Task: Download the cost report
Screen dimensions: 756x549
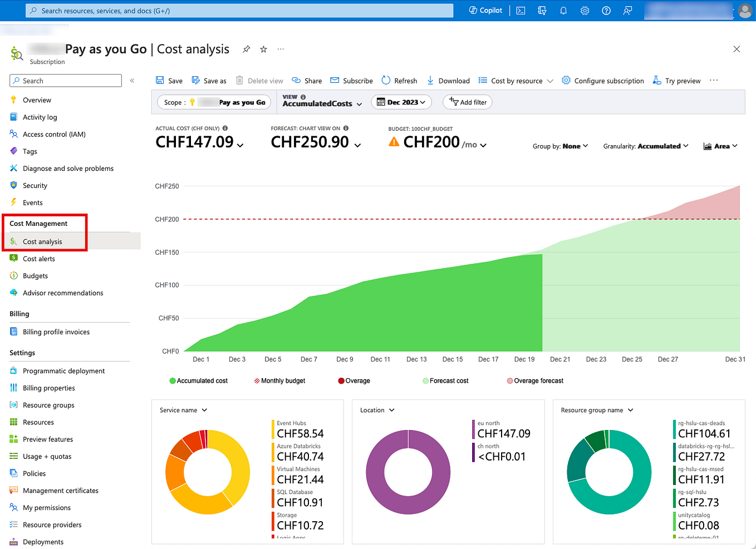Action: pyautogui.click(x=448, y=80)
